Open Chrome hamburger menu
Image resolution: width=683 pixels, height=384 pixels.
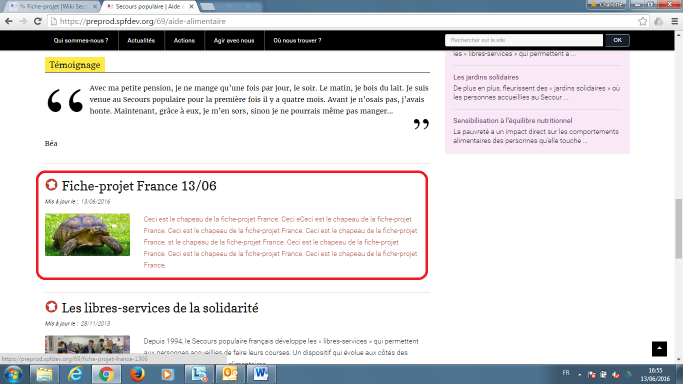674,21
